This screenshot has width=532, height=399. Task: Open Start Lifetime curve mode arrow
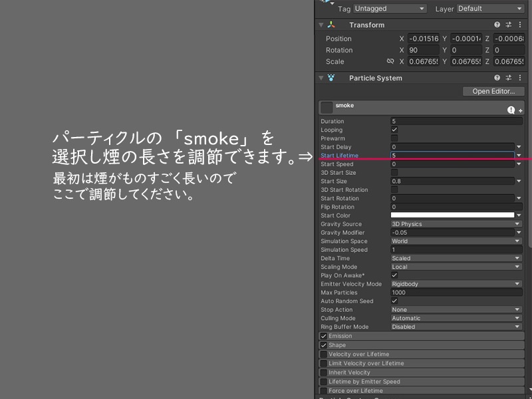(x=519, y=156)
